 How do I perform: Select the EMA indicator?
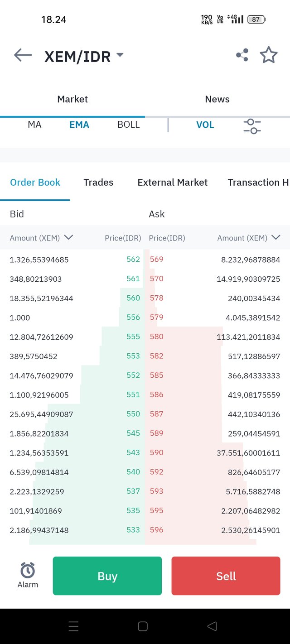click(x=79, y=125)
